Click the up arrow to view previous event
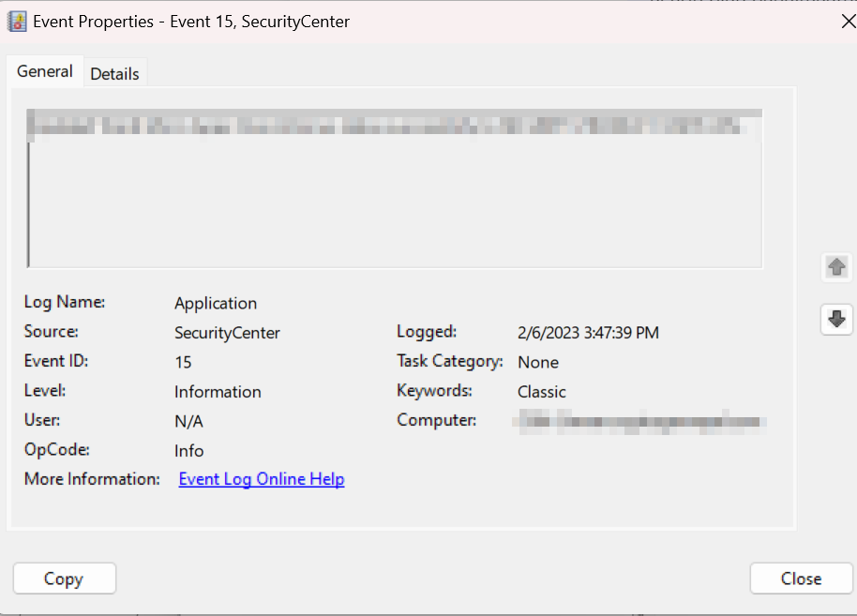 click(x=835, y=267)
